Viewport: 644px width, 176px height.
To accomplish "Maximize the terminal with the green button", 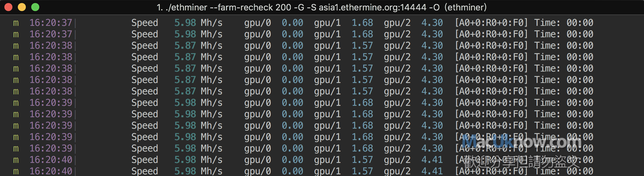I will coord(35,7).
